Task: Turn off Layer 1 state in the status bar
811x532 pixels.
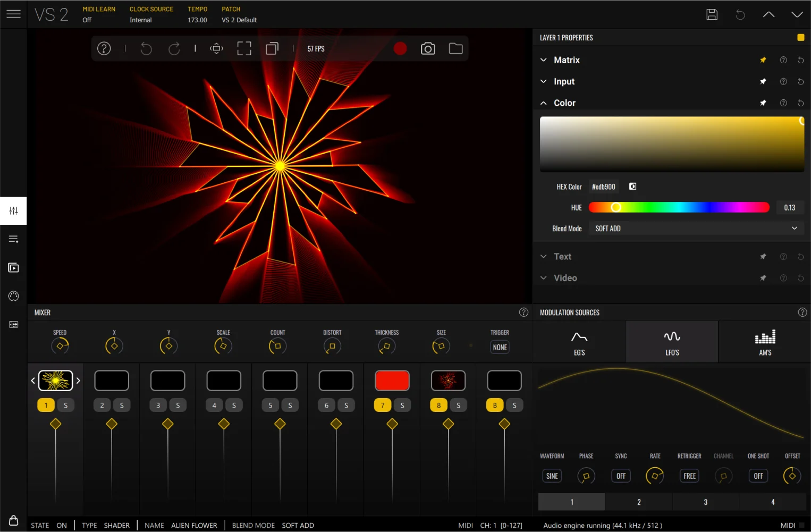Action: [61, 525]
